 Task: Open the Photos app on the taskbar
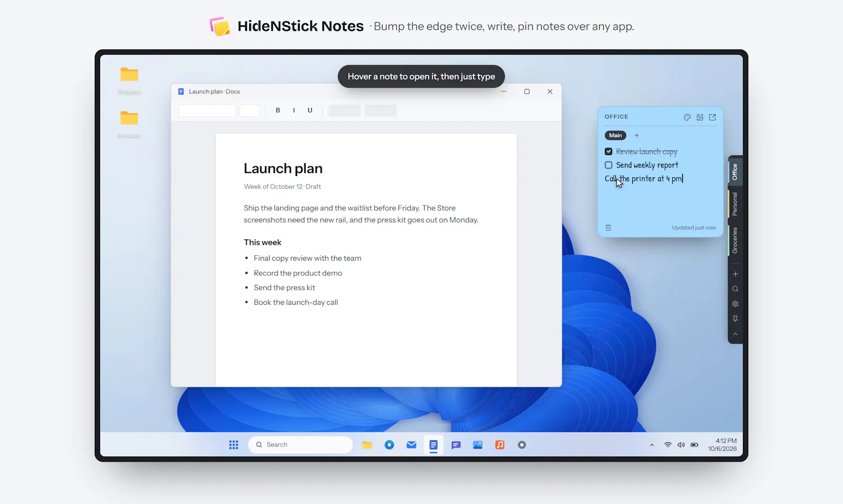(x=478, y=445)
